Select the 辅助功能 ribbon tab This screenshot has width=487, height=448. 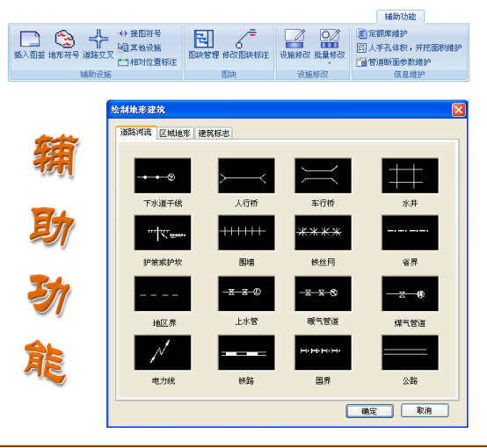click(x=400, y=17)
